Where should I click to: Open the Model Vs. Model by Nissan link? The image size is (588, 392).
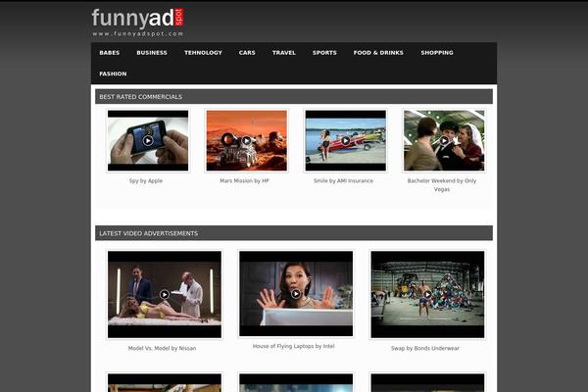[162, 348]
